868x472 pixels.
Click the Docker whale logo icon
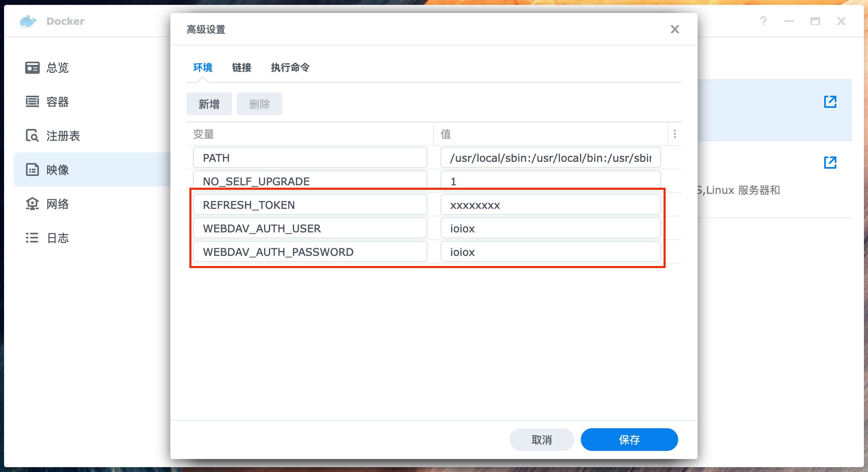(28, 21)
